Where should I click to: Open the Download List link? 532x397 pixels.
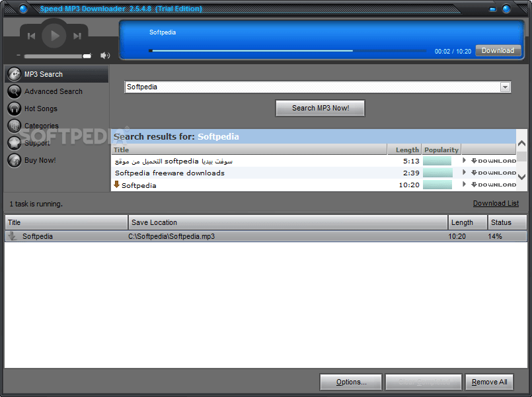click(x=496, y=203)
